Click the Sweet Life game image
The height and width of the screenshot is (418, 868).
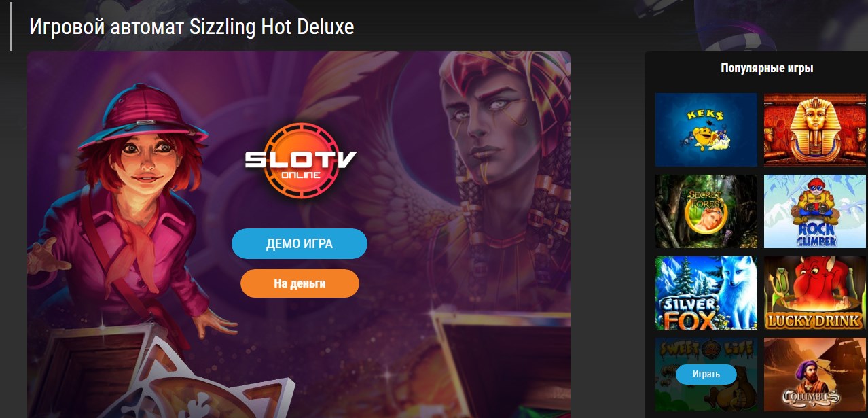pos(706,375)
